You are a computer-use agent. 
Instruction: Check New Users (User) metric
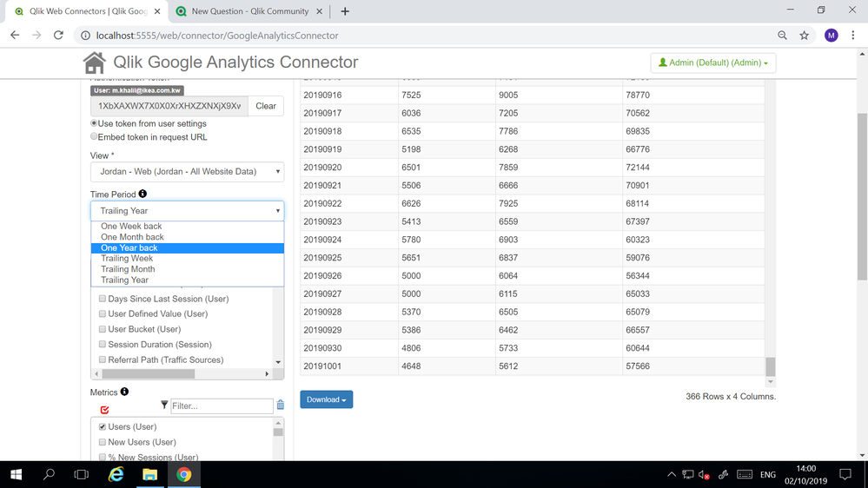point(103,442)
